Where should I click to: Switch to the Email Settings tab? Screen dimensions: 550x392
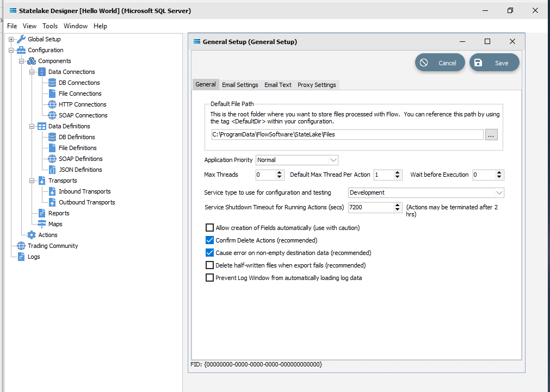coord(240,85)
